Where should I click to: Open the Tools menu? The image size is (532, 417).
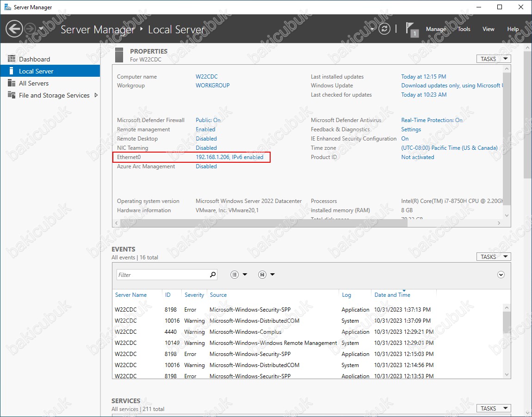(464, 29)
